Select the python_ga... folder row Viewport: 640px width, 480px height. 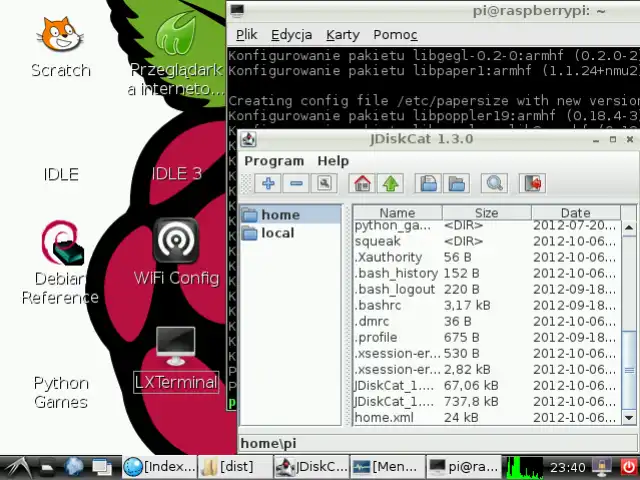487,225
